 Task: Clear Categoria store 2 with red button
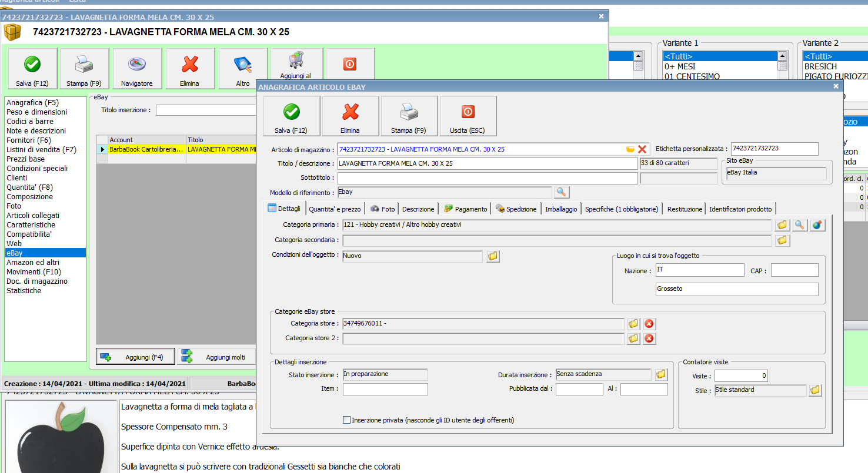649,338
